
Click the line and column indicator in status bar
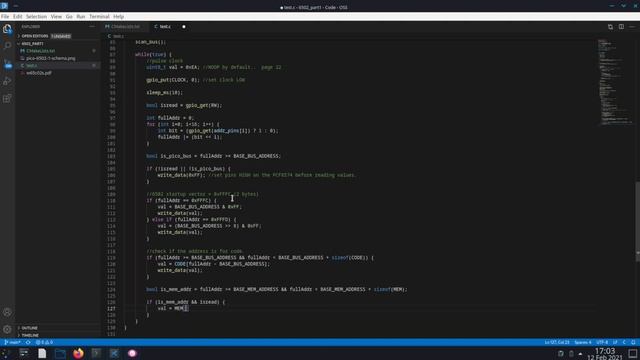[557, 342]
